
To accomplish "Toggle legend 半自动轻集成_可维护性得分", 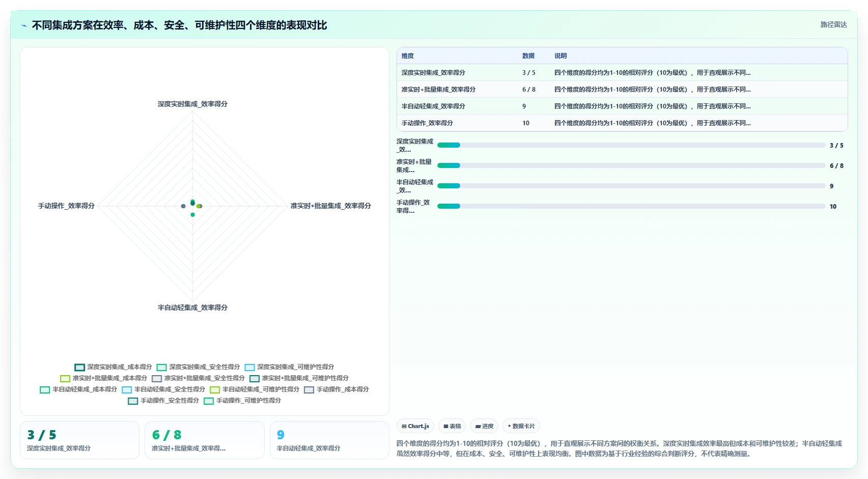I will point(255,389).
